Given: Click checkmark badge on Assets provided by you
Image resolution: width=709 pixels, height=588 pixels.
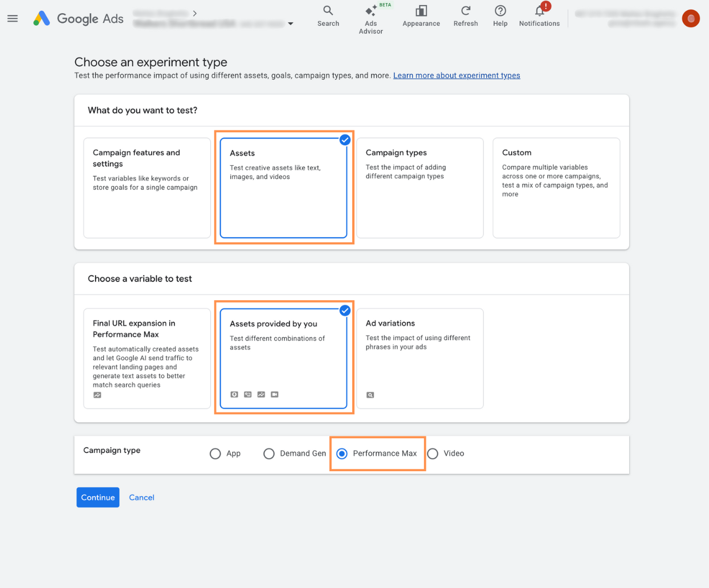Looking at the screenshot, I should 345,311.
